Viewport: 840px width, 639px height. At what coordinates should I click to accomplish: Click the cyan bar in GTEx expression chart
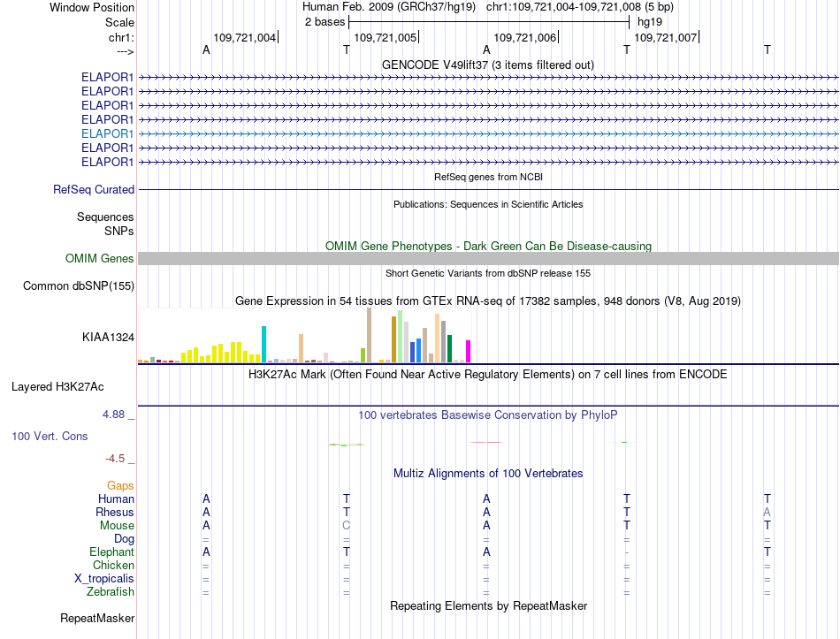point(263,344)
